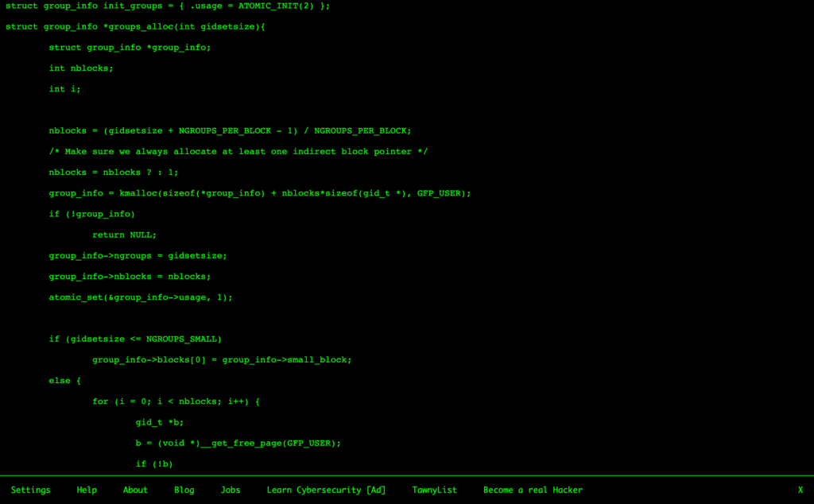Screen dimensions: 814x504
Task: Open the Help link in bottom bar
Action: pyautogui.click(x=87, y=490)
